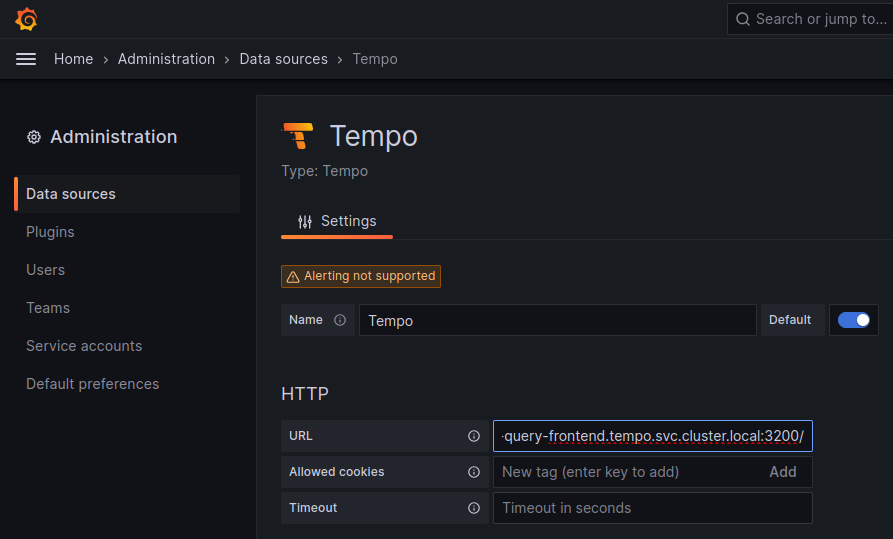Click the Grafana logo icon
The image size is (893, 539).
[x=27, y=19]
